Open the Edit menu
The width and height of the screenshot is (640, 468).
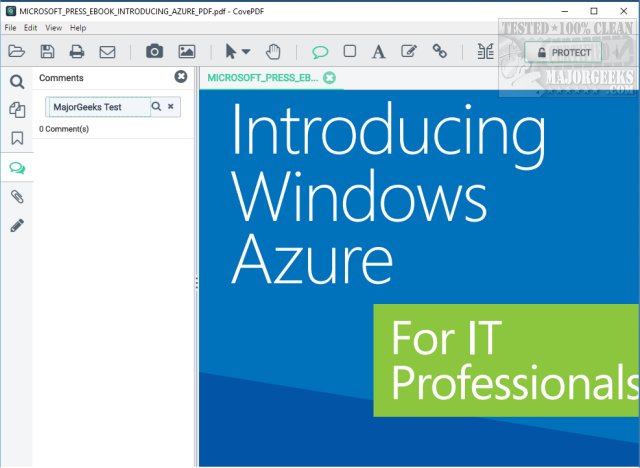(30, 28)
